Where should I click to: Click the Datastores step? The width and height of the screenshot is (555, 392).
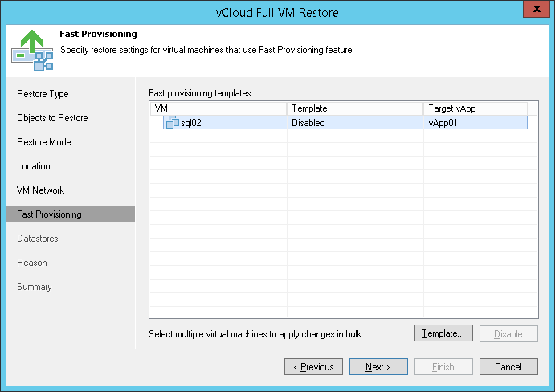point(37,239)
